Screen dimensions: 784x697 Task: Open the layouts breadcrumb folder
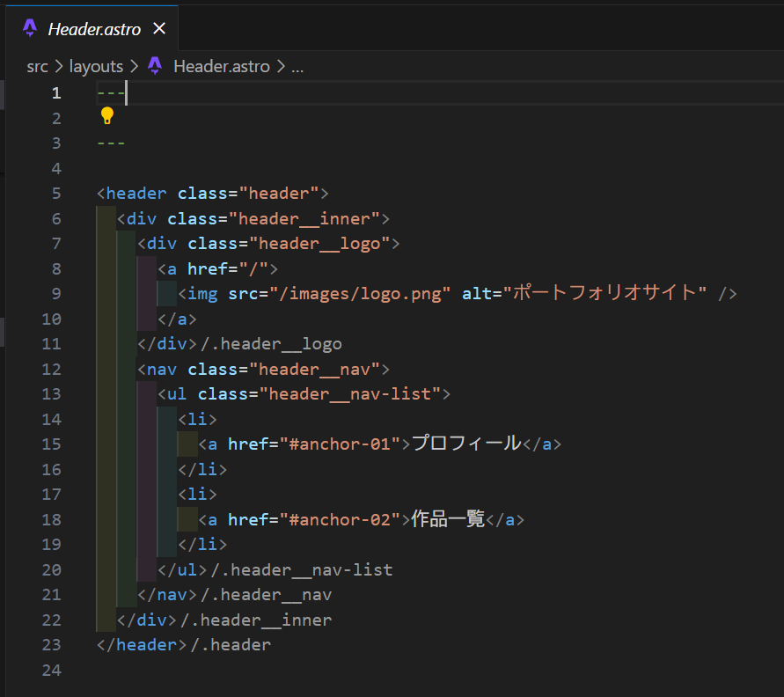coord(96,66)
